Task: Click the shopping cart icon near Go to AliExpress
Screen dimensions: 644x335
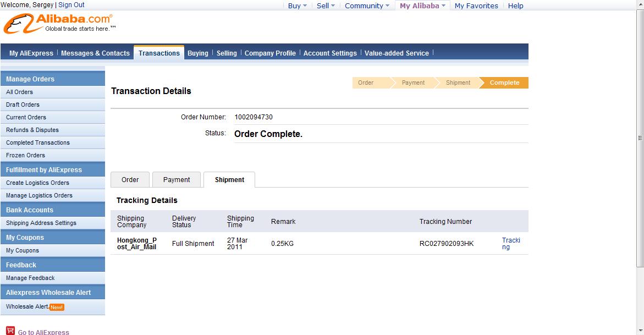Action: point(10,331)
